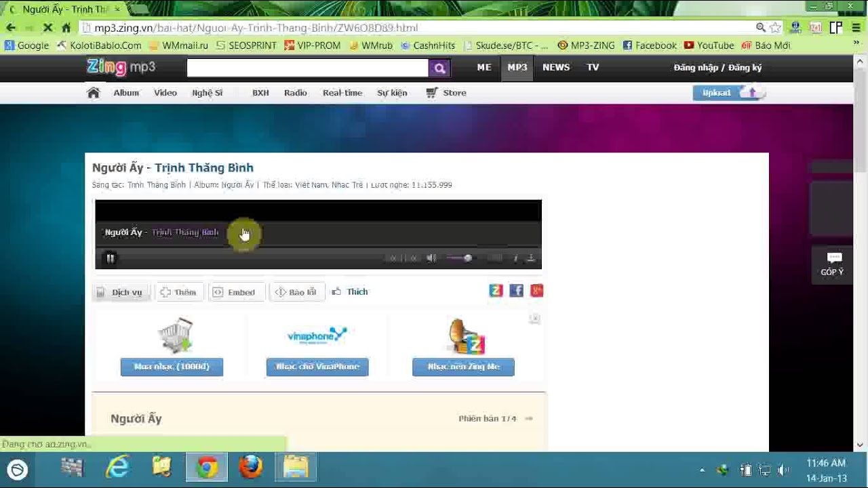Click the shopping cart image
The image size is (868, 488).
[175, 335]
